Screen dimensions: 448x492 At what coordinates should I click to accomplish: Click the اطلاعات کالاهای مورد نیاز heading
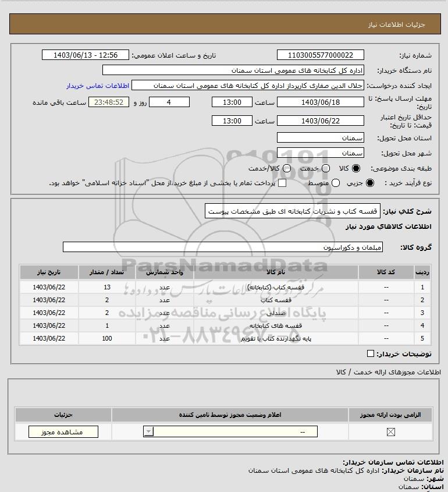point(389,226)
